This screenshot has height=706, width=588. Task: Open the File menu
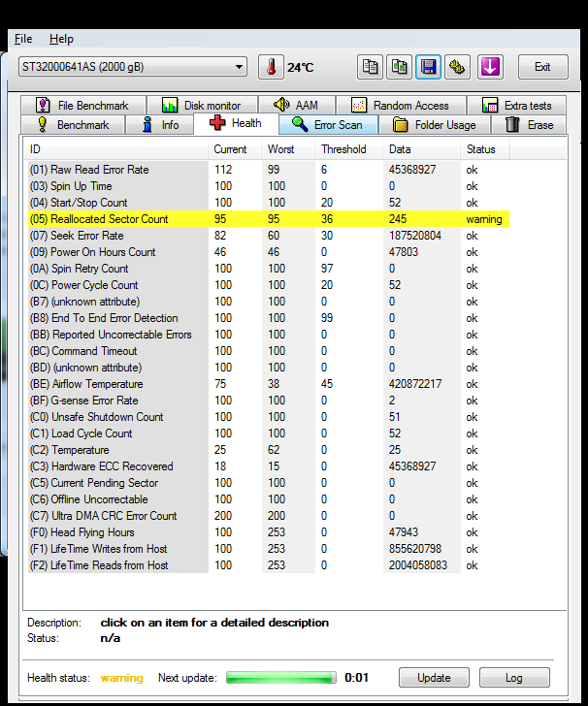23,39
